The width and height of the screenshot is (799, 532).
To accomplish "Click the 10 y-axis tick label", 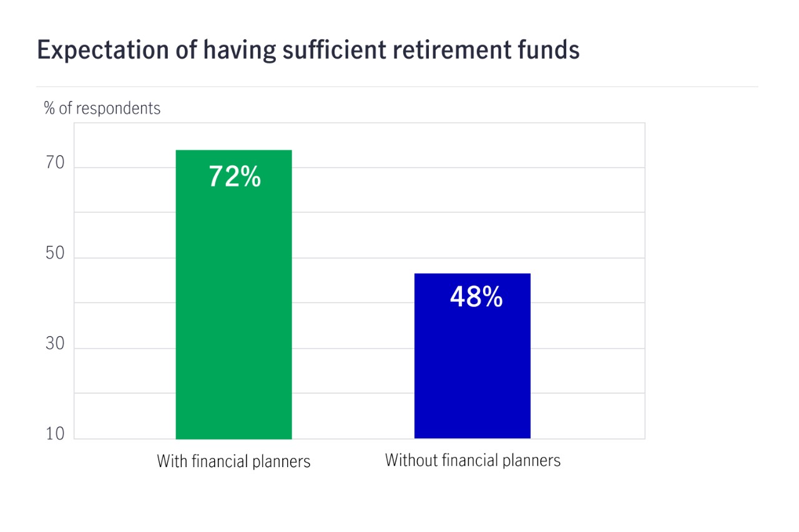I will [x=56, y=435].
